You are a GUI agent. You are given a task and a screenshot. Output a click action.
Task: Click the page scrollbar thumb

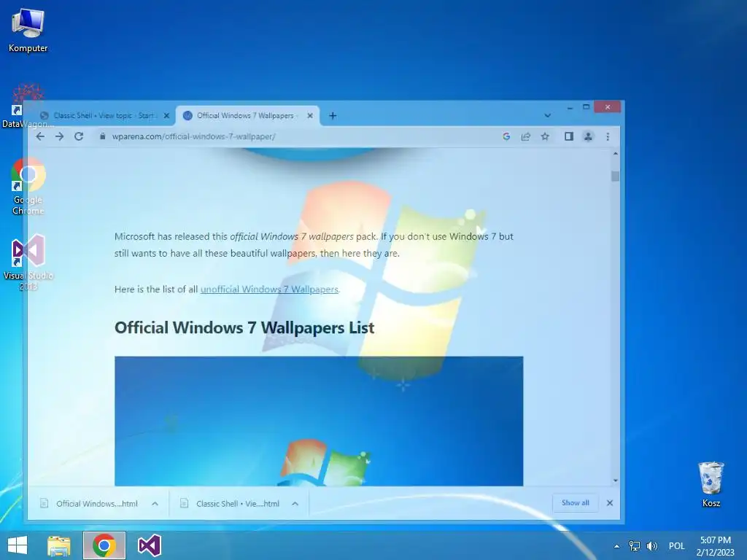pos(616,176)
